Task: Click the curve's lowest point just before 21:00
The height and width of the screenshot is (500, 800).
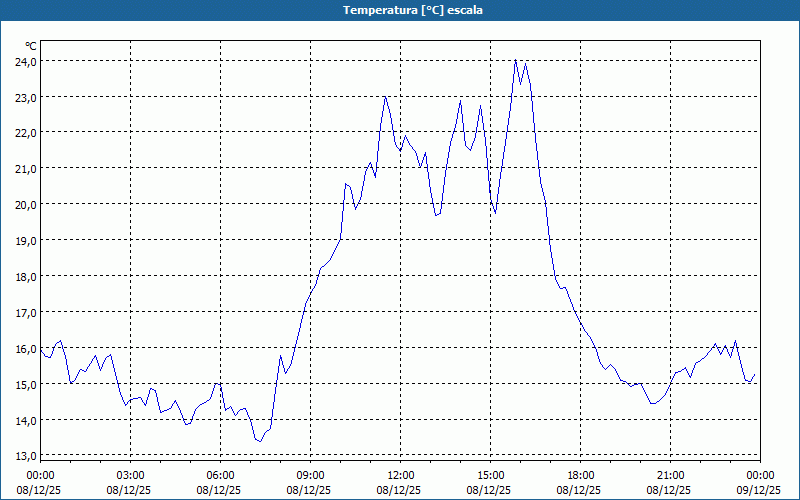Action: pyautogui.click(x=653, y=403)
